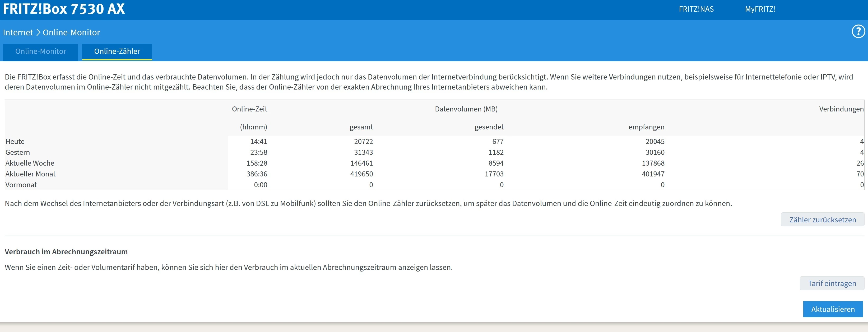
Task: Click the Heute row label
Action: coord(15,141)
